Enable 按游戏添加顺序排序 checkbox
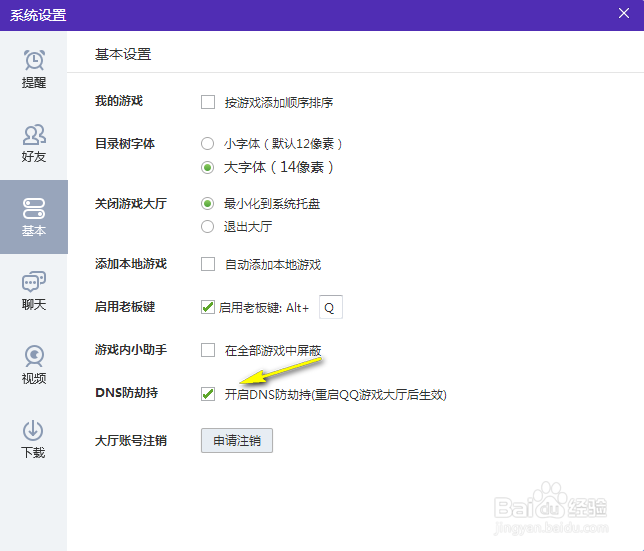Image resolution: width=644 pixels, height=551 pixels. (x=208, y=102)
